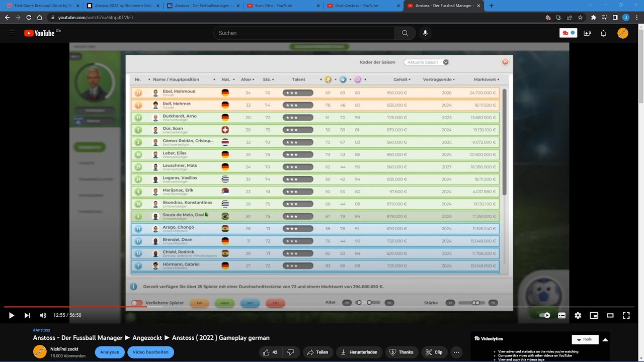Click the Clip button

pos(434,352)
